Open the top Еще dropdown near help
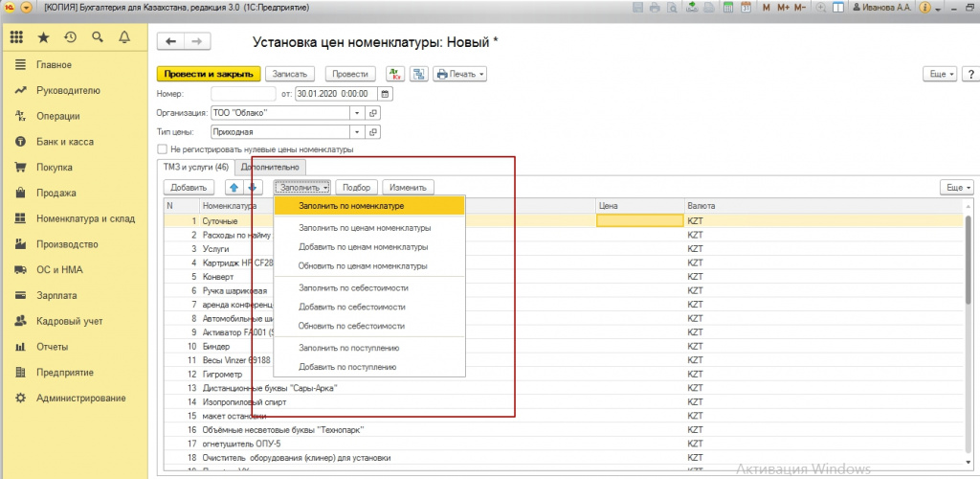Screen dimensions: 980x479 [941, 74]
